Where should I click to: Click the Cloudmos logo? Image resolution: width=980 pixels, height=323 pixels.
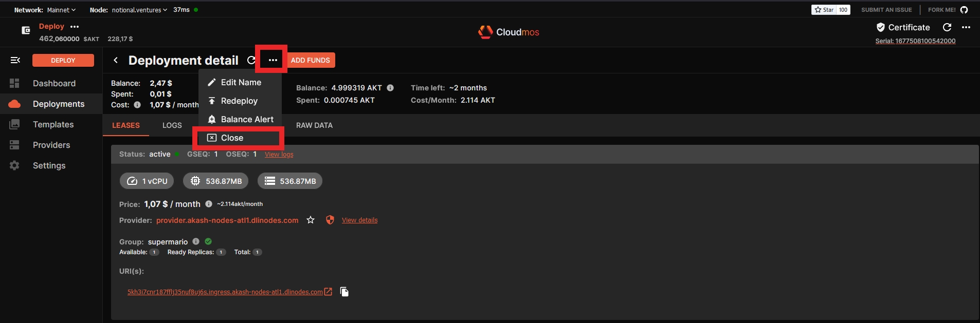tap(509, 32)
